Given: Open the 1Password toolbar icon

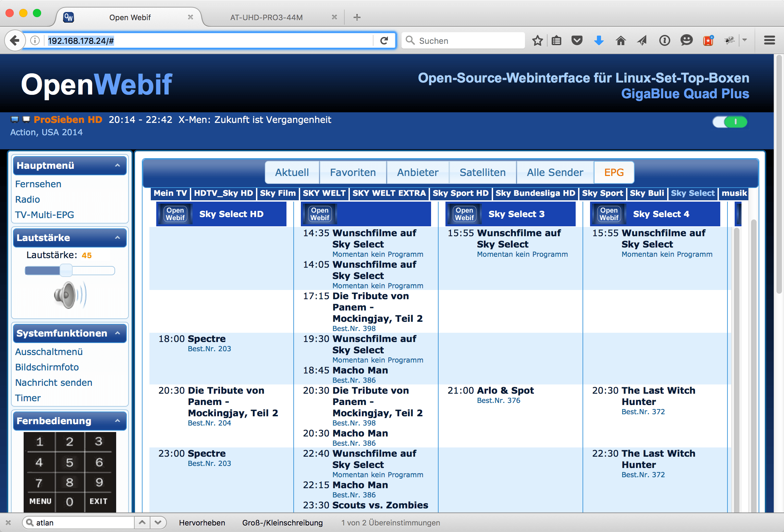Looking at the screenshot, I should (x=664, y=41).
